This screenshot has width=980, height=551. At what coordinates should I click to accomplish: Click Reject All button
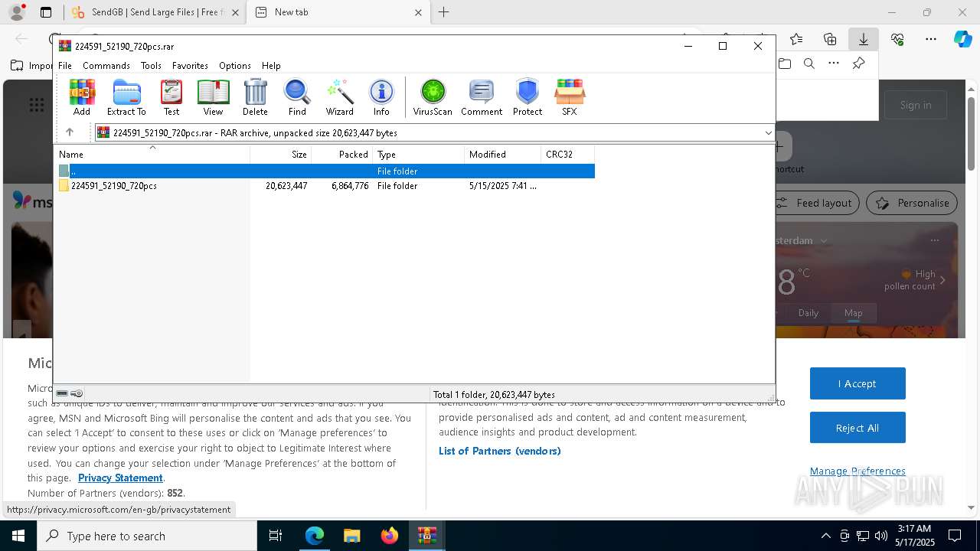[857, 428]
